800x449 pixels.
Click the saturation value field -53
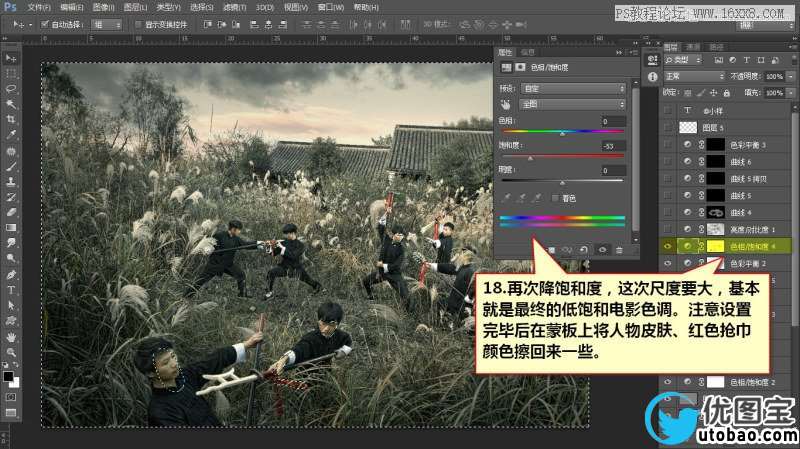point(613,146)
